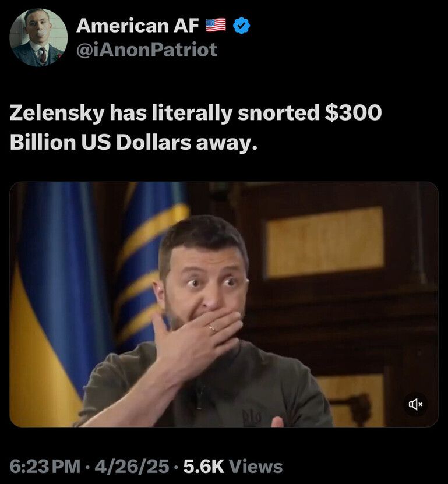
Task: Click the US flag emoji beside the name
Action: coord(216,25)
